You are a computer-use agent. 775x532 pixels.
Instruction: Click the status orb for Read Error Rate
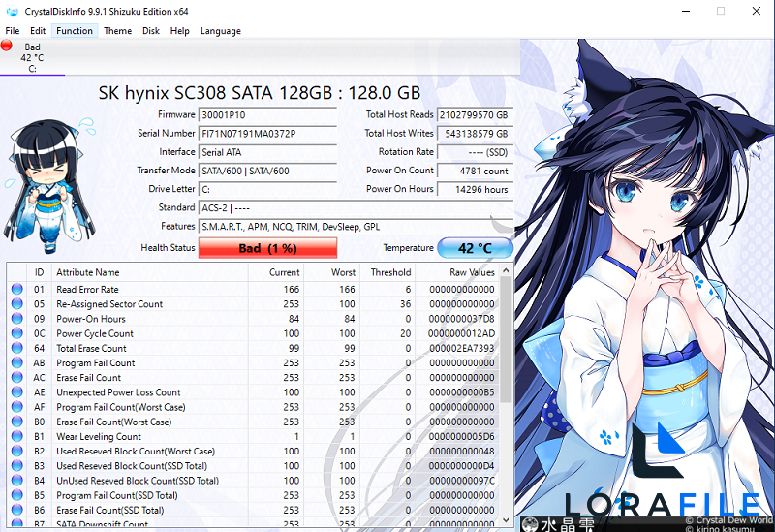pos(17,289)
